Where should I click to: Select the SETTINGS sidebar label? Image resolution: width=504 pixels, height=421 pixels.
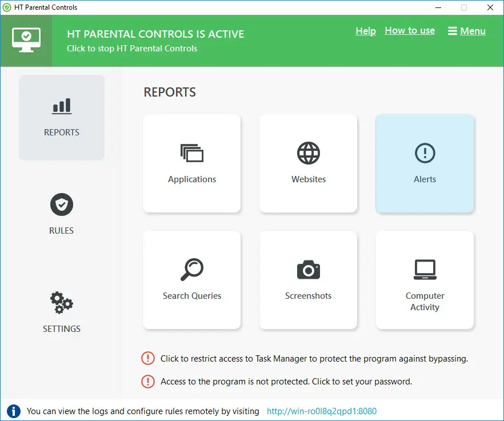[x=62, y=329]
